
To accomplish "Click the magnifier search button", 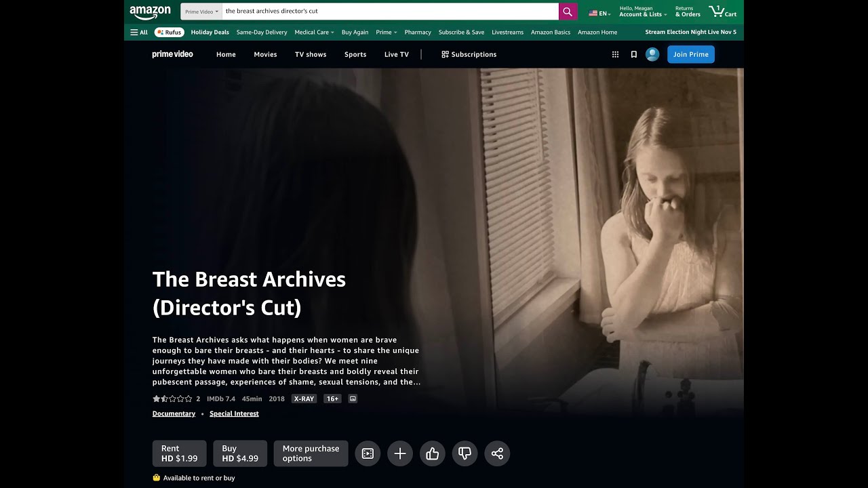I will coord(568,12).
